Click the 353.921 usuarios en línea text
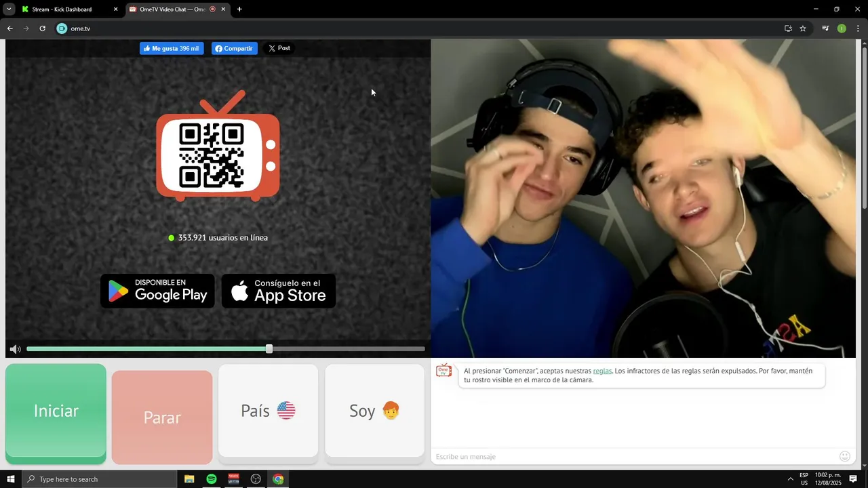868x488 pixels. [222, 238]
